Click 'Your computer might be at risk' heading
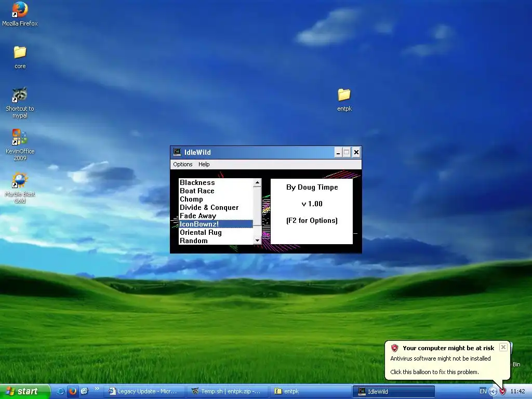 click(448, 348)
